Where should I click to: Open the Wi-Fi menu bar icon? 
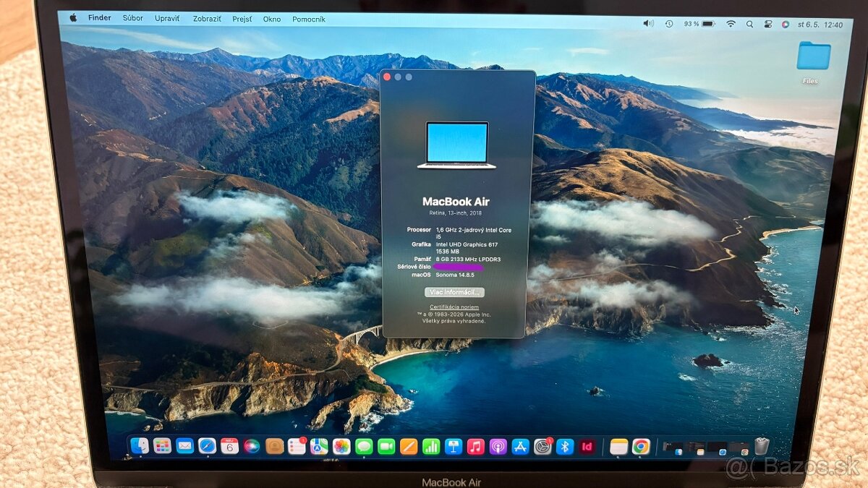(x=731, y=24)
